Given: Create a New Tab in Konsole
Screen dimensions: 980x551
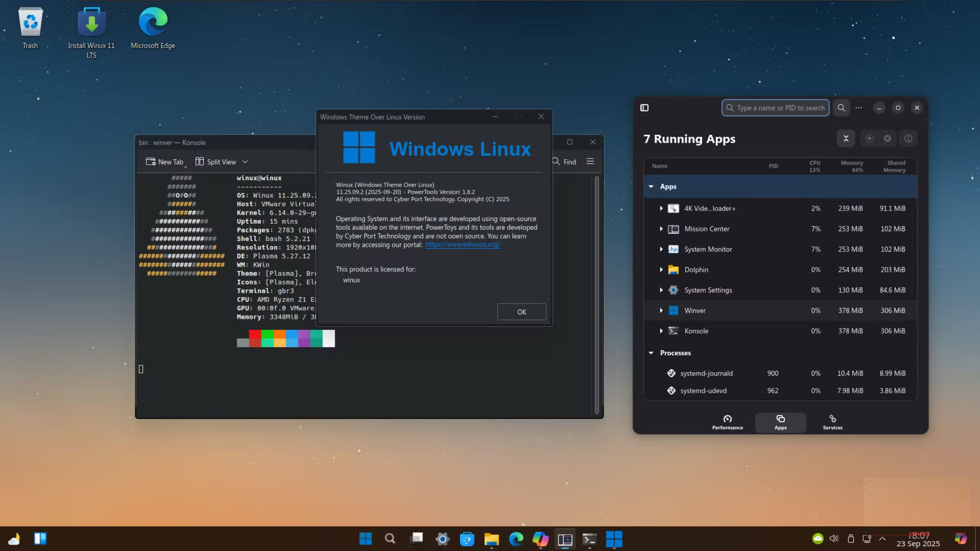Looking at the screenshot, I should click(165, 162).
